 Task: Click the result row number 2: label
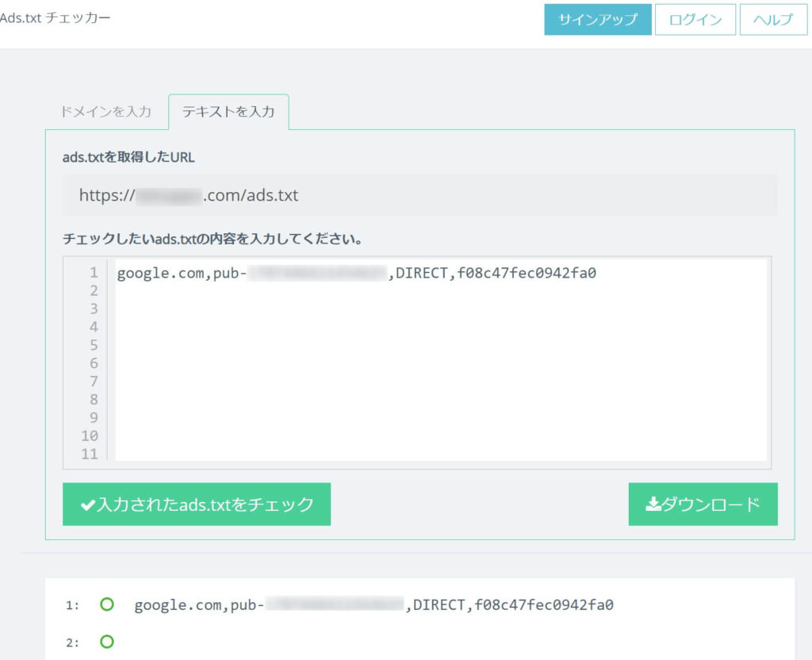[x=72, y=643]
